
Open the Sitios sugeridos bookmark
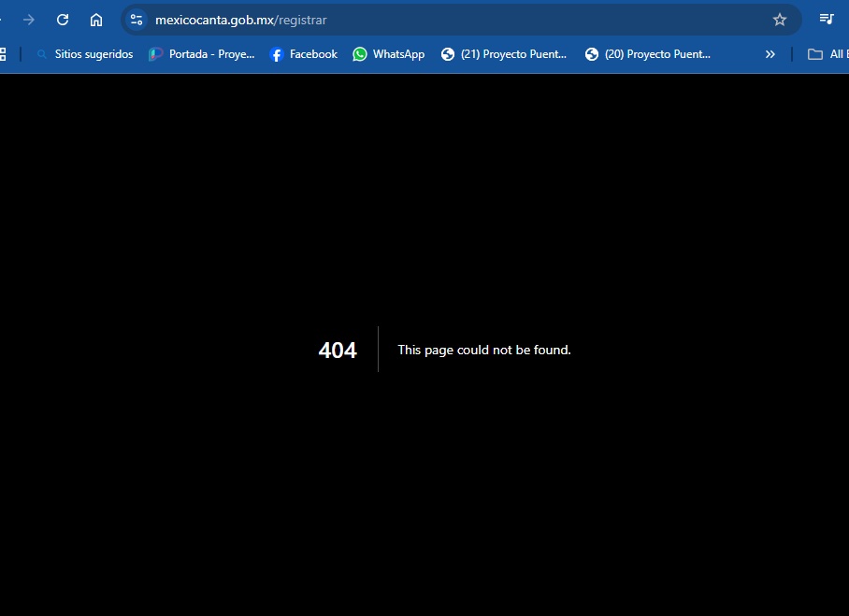pos(85,54)
